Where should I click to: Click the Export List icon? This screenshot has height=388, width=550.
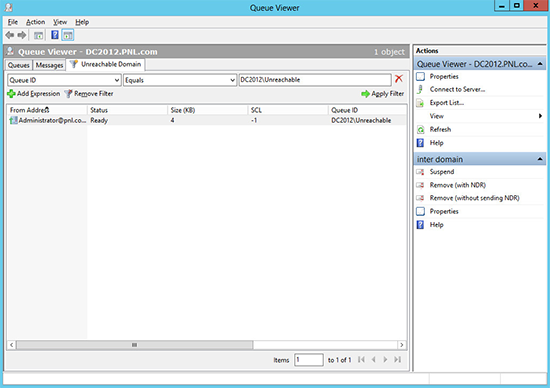[x=420, y=103]
